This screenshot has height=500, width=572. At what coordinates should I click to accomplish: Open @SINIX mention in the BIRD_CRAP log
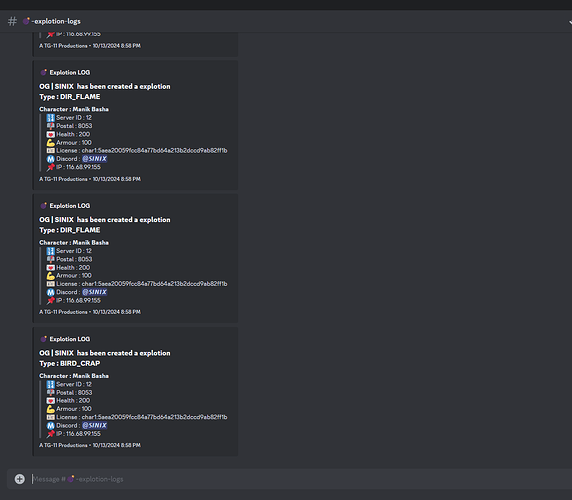click(94, 425)
